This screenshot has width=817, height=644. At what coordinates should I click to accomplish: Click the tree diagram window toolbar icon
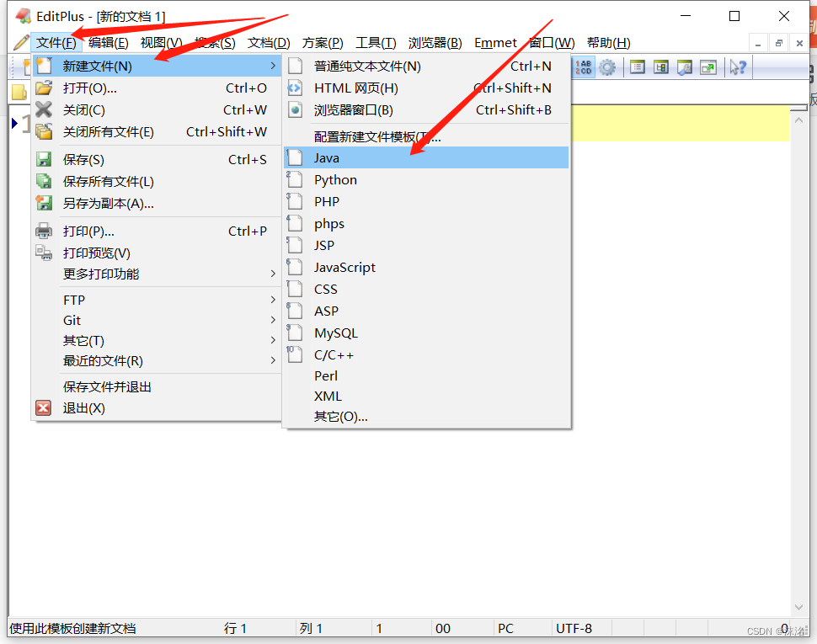[661, 67]
